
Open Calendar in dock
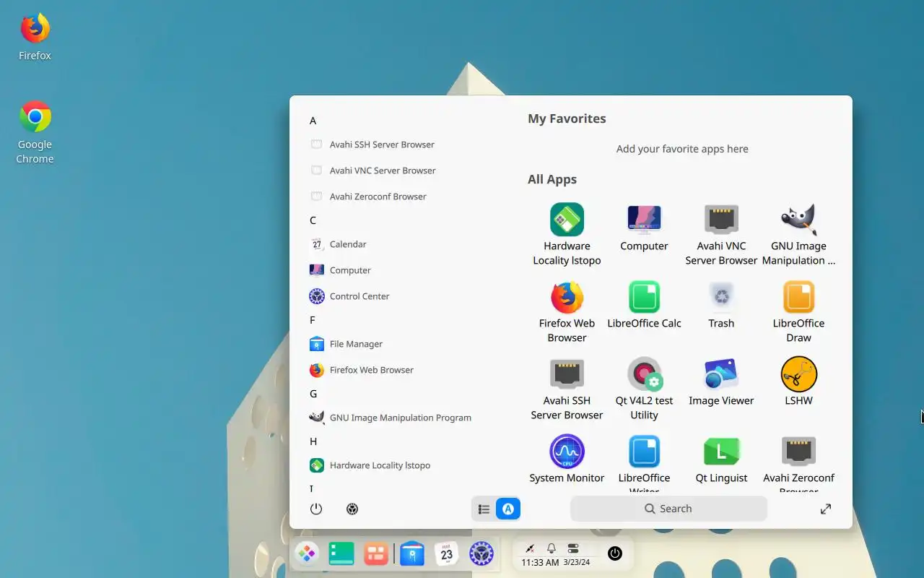click(x=447, y=554)
